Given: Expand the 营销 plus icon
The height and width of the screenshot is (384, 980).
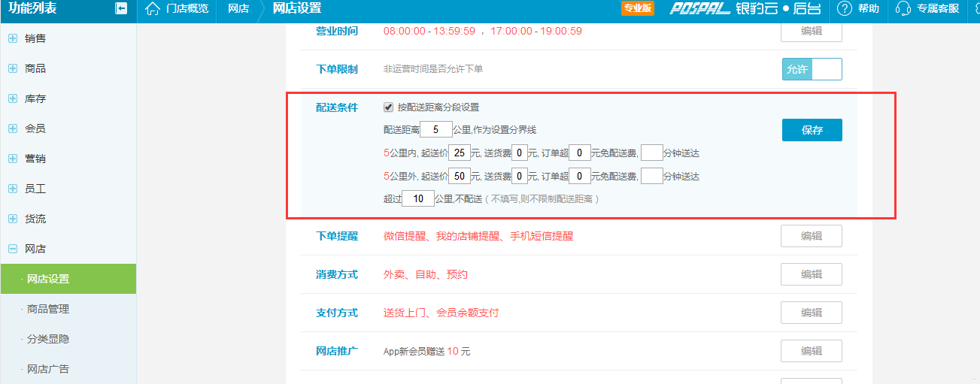Looking at the screenshot, I should tap(13, 159).
